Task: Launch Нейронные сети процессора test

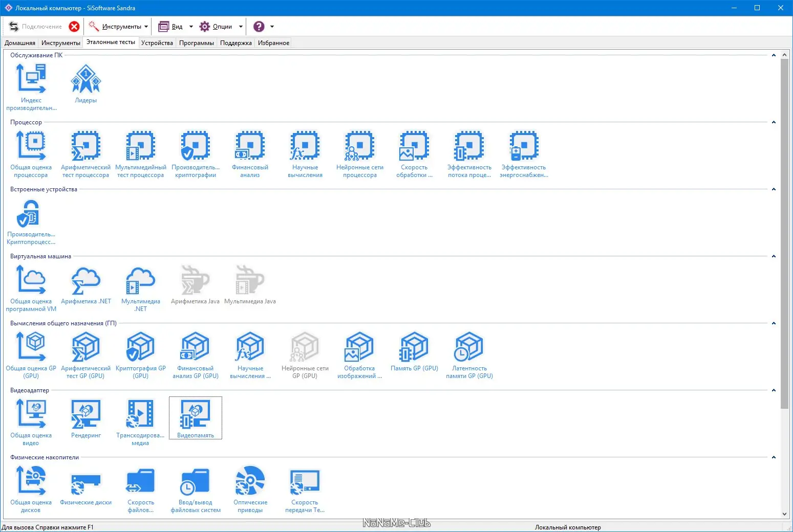Action: (x=360, y=154)
